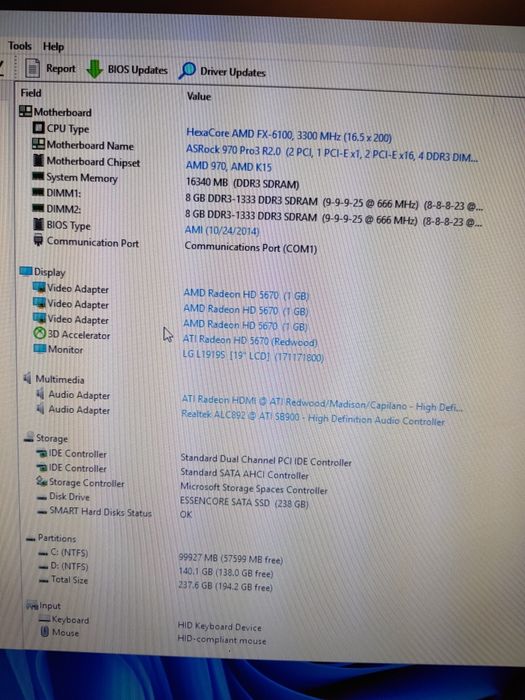
Task: Select the Motherboard Name row icon
Action: [38, 144]
